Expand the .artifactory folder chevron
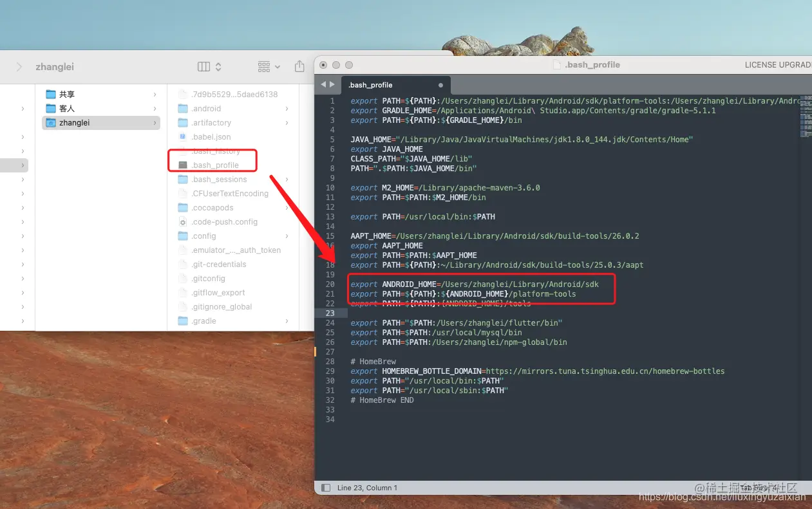Image resolution: width=812 pixels, height=509 pixels. click(287, 123)
